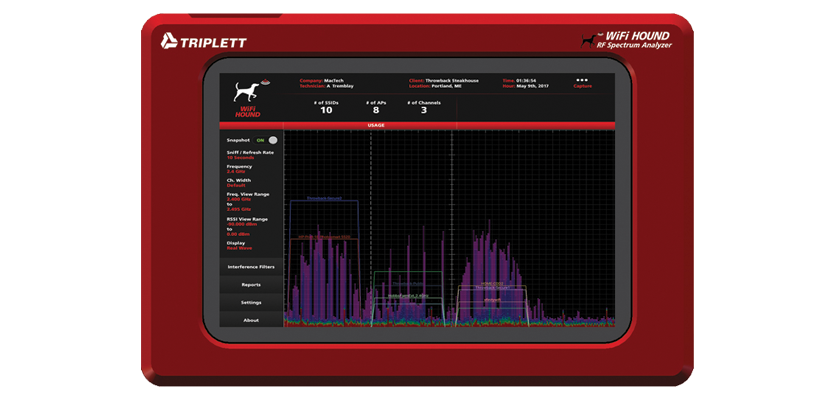Click the WiFi HOUND RF Spectrum Analyzer badge
This screenshot has width=835, height=400.
[x=626, y=39]
